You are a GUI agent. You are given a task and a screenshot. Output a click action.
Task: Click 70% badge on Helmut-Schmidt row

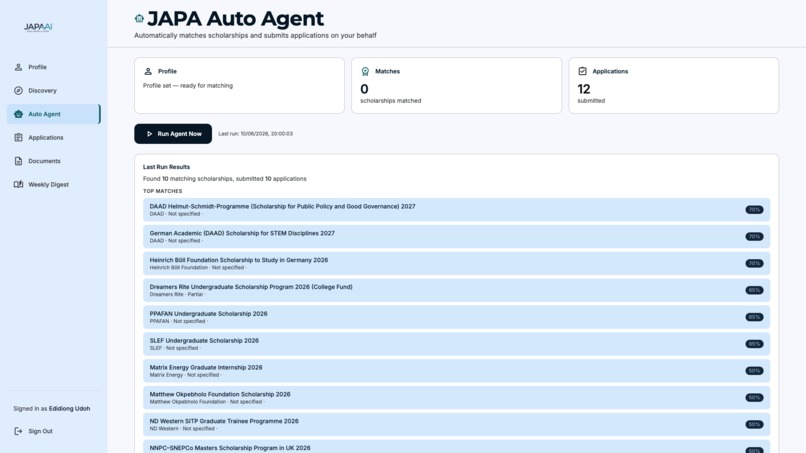pyautogui.click(x=754, y=210)
